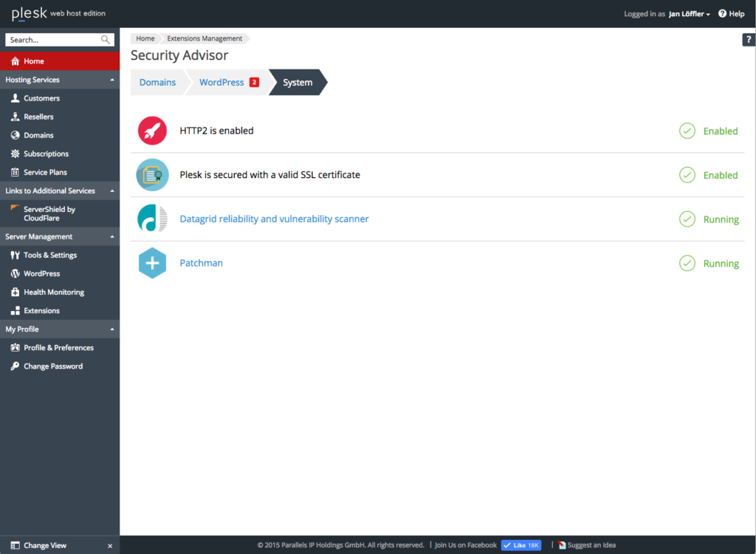Click the Tools & Settings wrench icon

[15, 255]
